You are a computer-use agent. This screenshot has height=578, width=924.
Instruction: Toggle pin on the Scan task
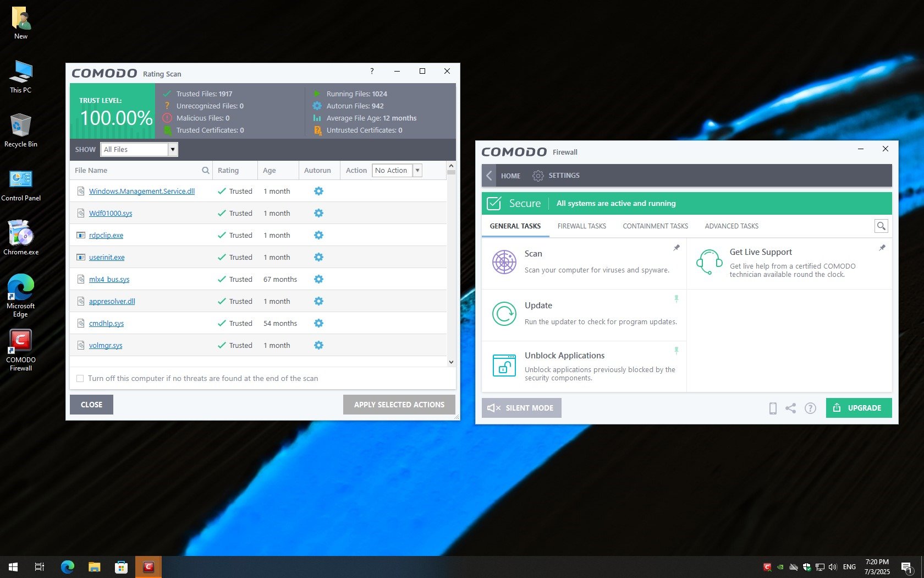(676, 248)
